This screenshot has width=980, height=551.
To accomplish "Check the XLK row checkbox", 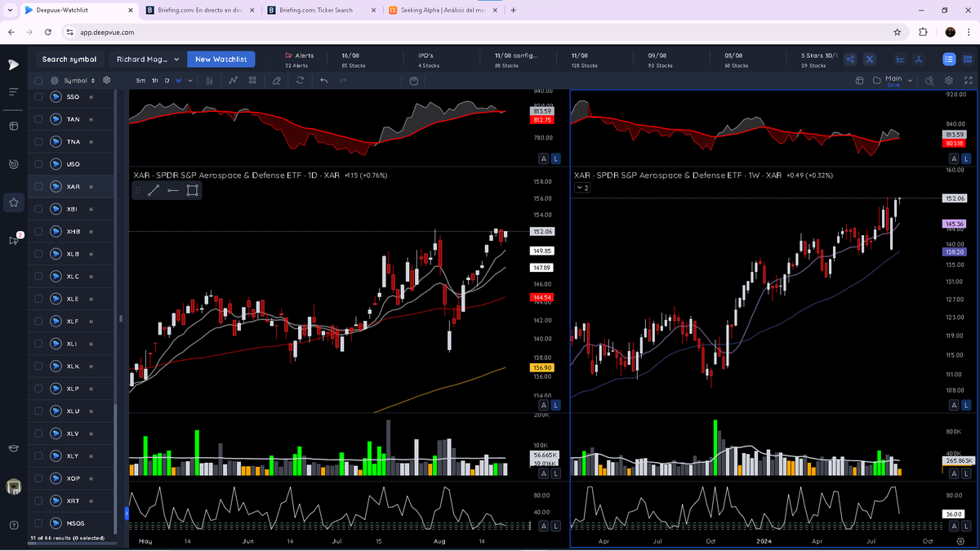I will tap(38, 366).
